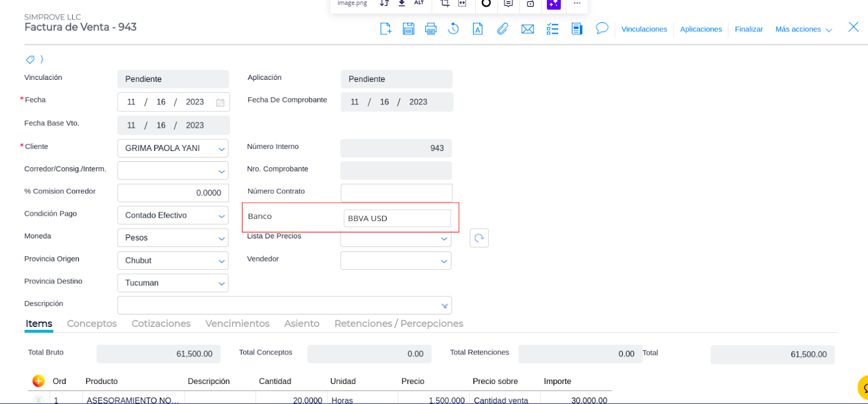Open the Condición Pago dropdown
The height and width of the screenshot is (404, 868).
click(x=221, y=216)
